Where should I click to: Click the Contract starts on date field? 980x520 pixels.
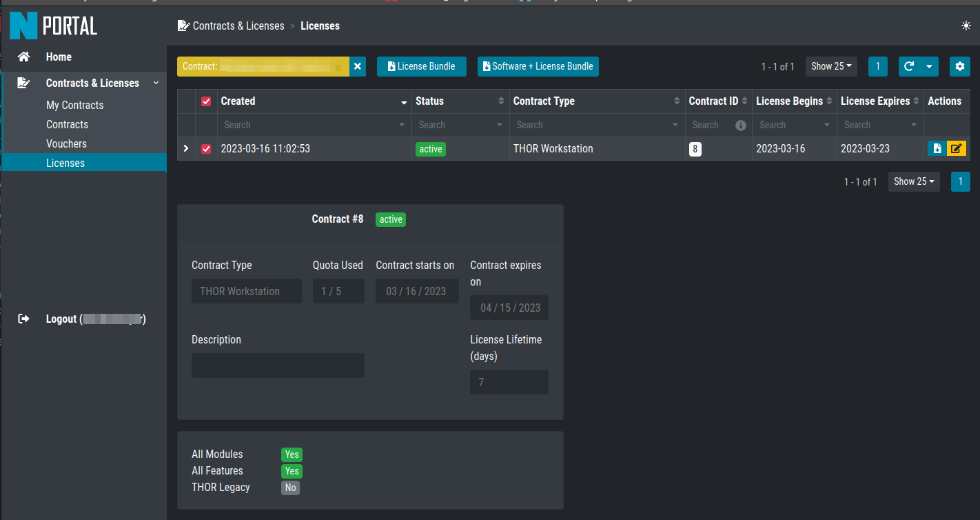click(417, 291)
